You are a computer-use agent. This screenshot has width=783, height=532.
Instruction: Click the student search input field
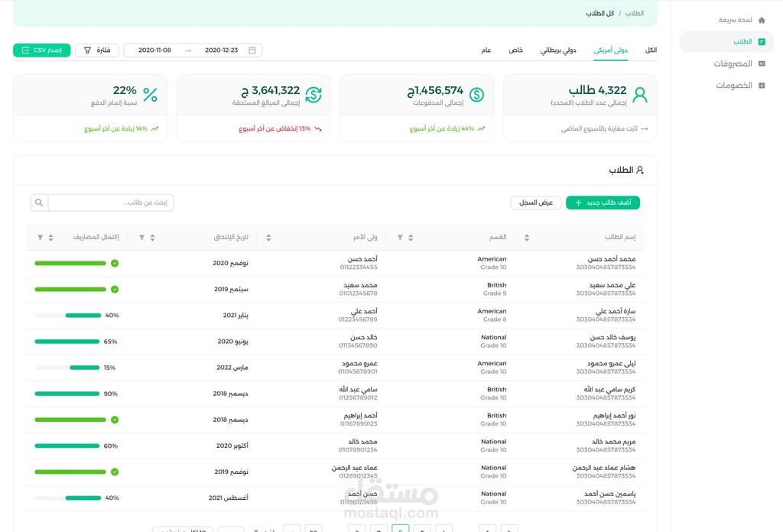pos(111,203)
